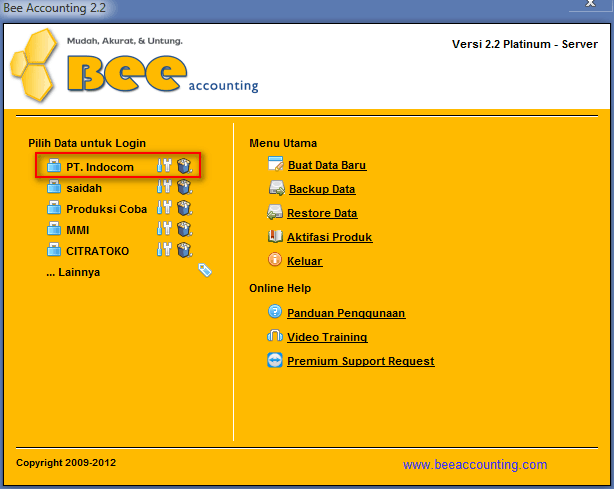Click the Restore Data drive icon

click(x=275, y=212)
